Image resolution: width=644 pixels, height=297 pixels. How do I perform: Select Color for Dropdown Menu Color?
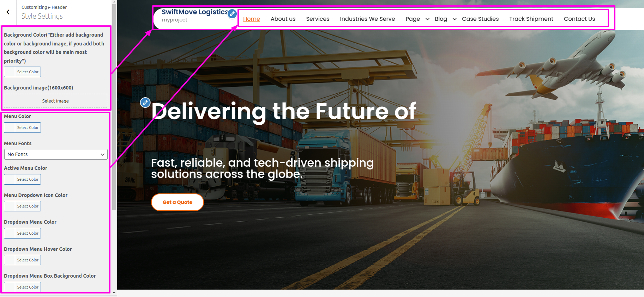(x=22, y=233)
